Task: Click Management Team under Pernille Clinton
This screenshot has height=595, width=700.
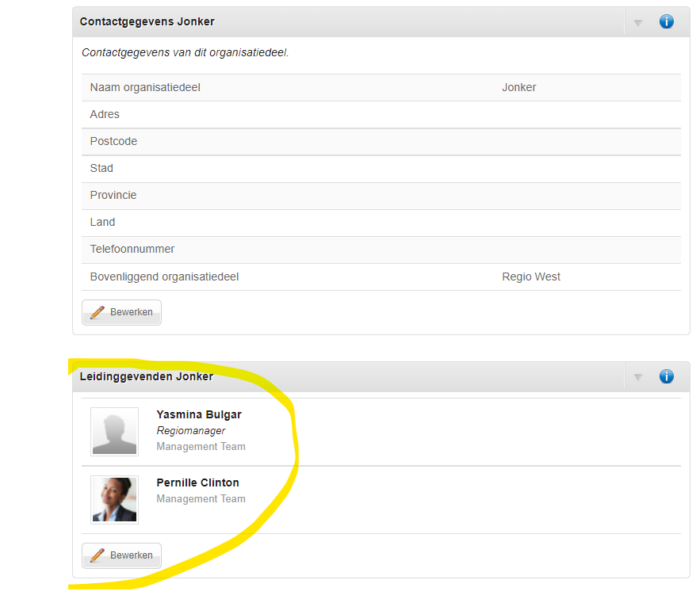Action: tap(201, 499)
